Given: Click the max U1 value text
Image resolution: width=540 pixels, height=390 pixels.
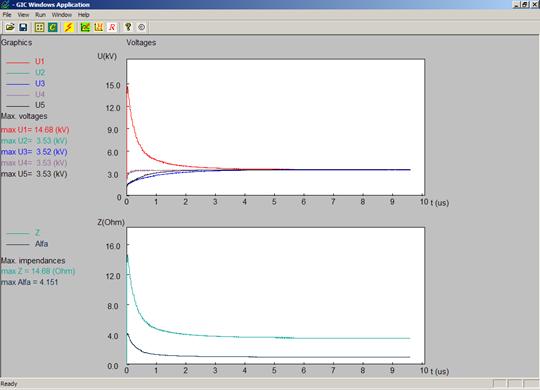Looking at the screenshot, I should click(35, 130).
